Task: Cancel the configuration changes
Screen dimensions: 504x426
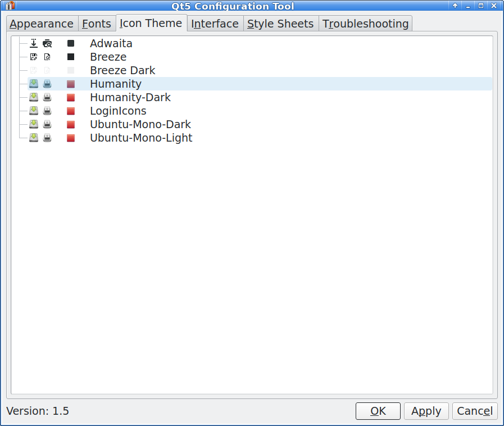Action: pos(475,411)
